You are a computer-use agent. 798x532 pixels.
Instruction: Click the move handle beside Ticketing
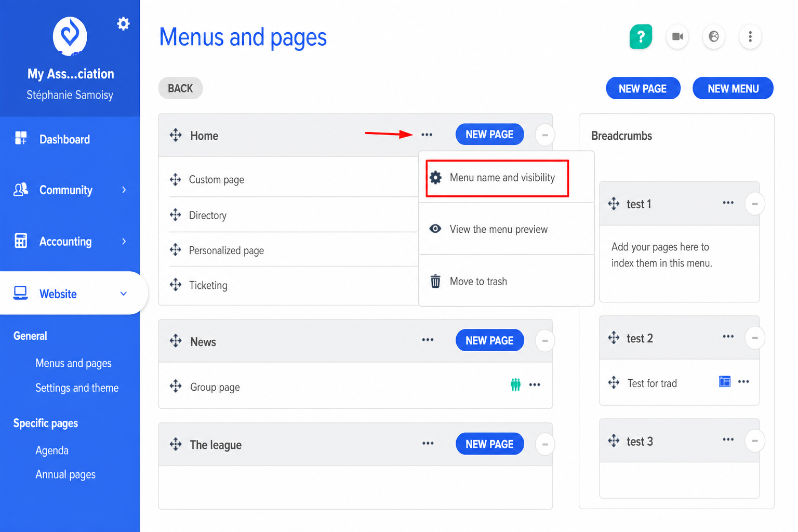coord(176,285)
